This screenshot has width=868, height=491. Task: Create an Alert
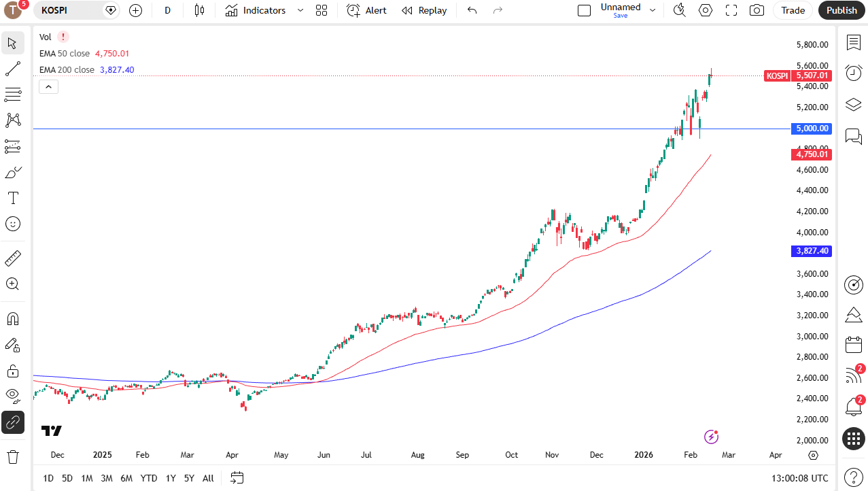click(366, 10)
